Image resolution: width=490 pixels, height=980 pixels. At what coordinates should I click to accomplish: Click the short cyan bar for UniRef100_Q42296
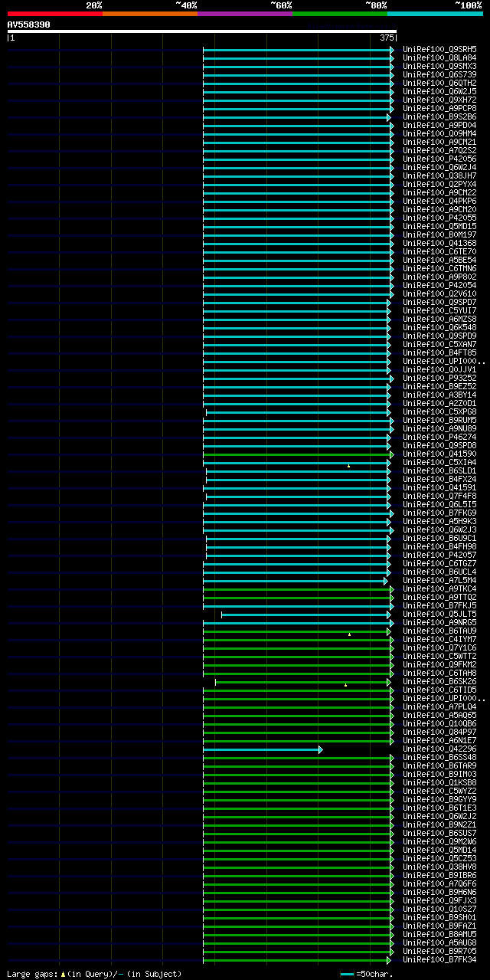(x=263, y=749)
